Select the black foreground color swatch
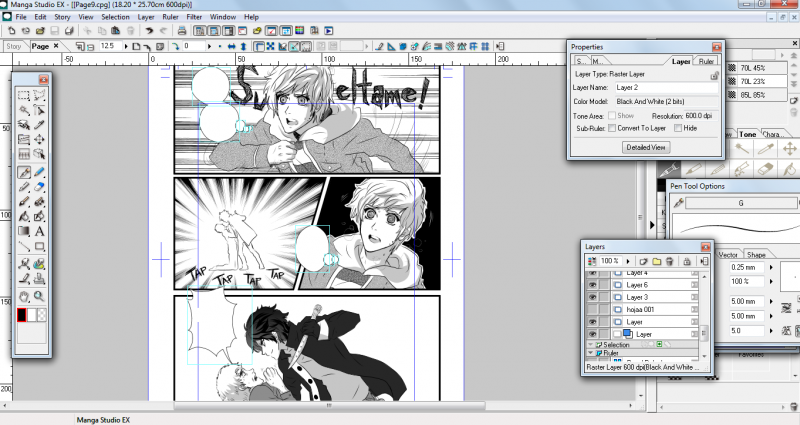Screen dimensions: 800x425 pyautogui.click(x=21, y=315)
